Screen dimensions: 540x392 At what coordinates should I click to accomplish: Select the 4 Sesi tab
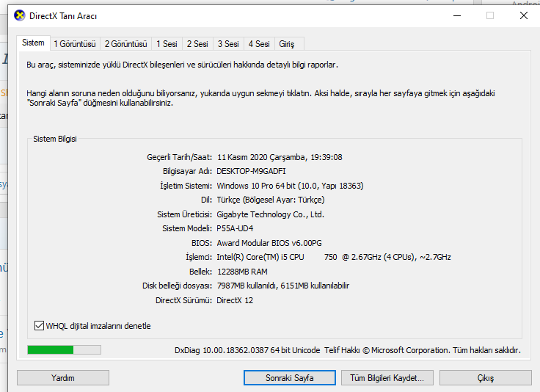259,44
